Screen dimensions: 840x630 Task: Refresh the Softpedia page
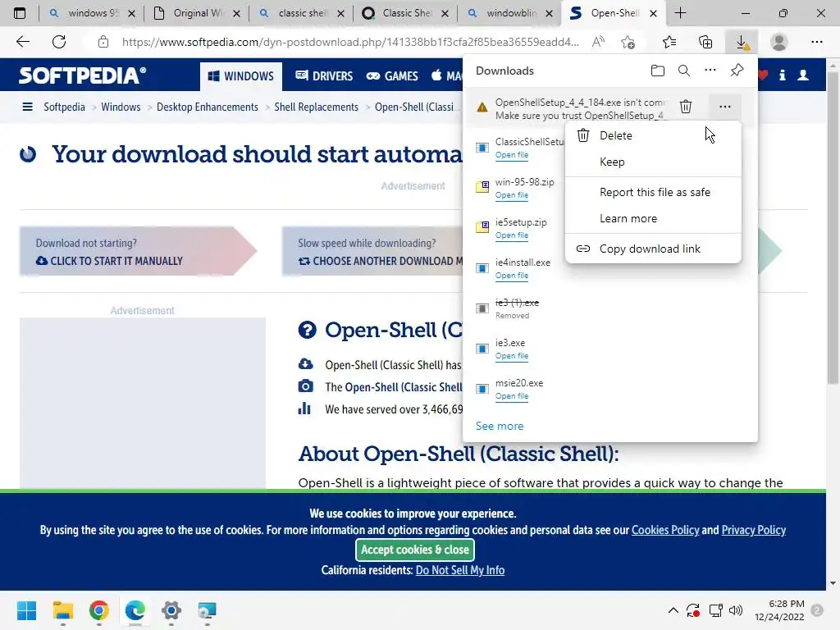pyautogui.click(x=59, y=42)
